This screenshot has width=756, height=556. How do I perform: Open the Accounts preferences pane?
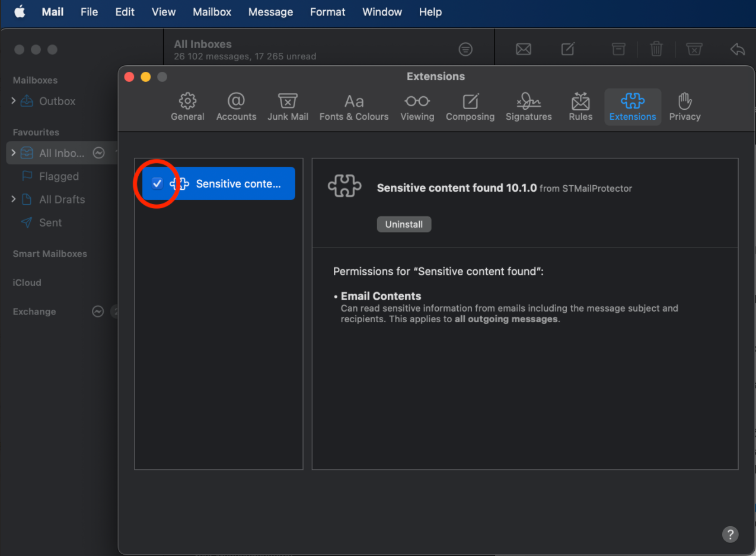[236, 107]
